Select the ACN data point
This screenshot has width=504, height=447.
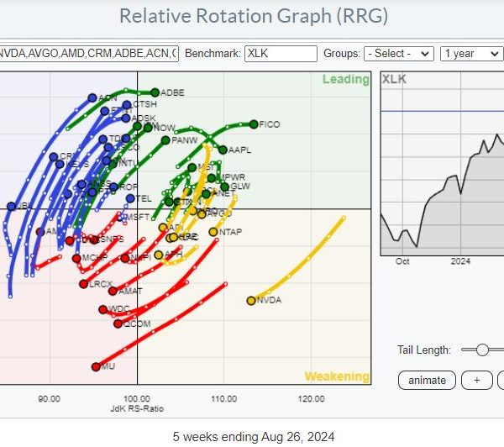coord(92,97)
